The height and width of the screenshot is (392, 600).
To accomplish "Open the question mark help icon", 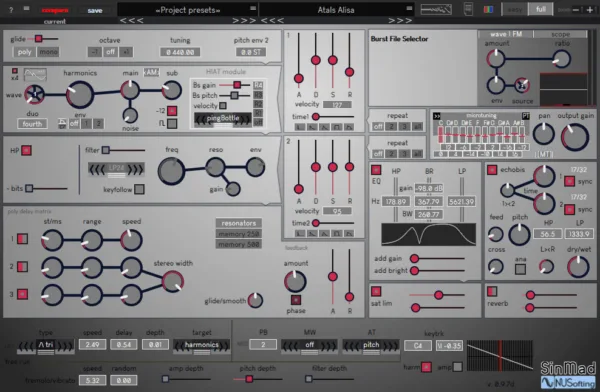I will click(11, 10).
